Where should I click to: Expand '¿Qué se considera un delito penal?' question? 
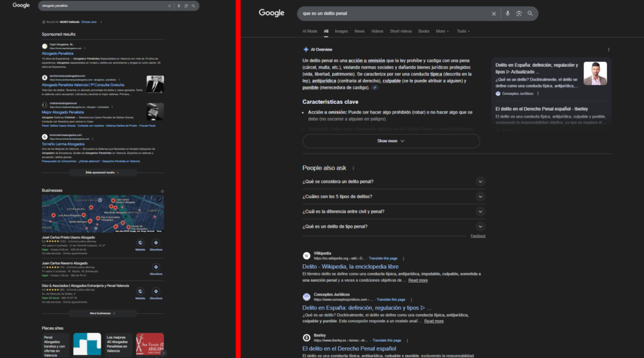point(480,182)
